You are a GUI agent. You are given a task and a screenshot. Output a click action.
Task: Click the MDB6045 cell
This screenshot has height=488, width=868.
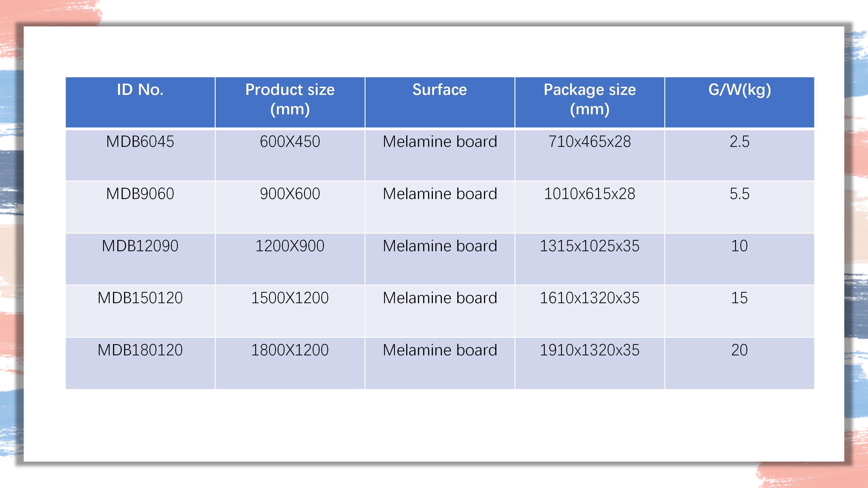click(140, 155)
